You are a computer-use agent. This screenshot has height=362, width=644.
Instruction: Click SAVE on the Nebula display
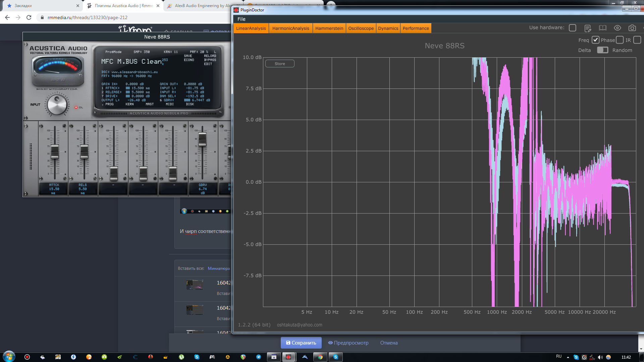[188, 56]
